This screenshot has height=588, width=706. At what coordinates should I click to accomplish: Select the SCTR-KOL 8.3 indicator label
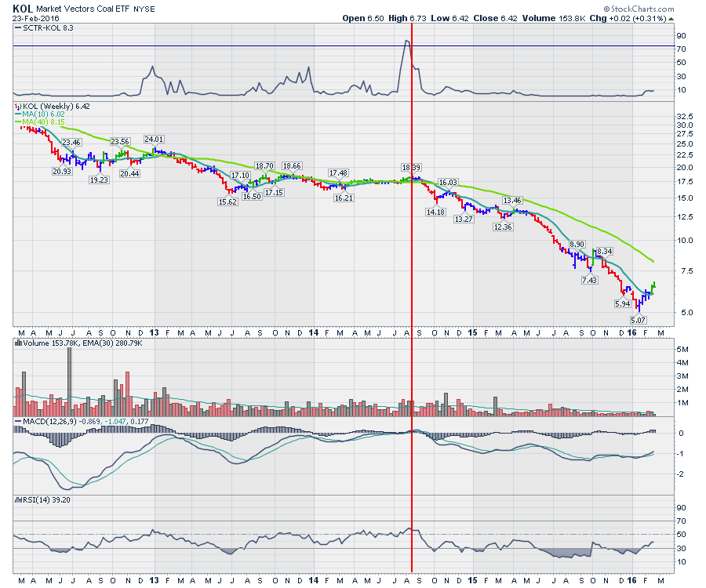coord(44,28)
